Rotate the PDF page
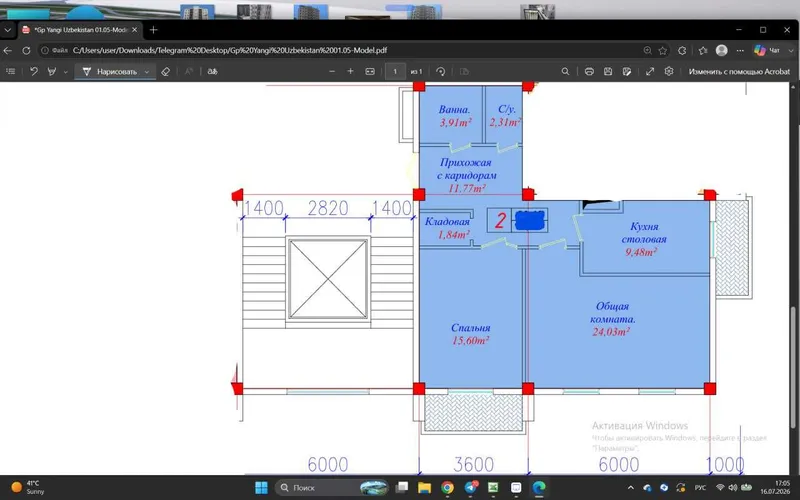Viewport: 800px width, 500px height. click(441, 72)
